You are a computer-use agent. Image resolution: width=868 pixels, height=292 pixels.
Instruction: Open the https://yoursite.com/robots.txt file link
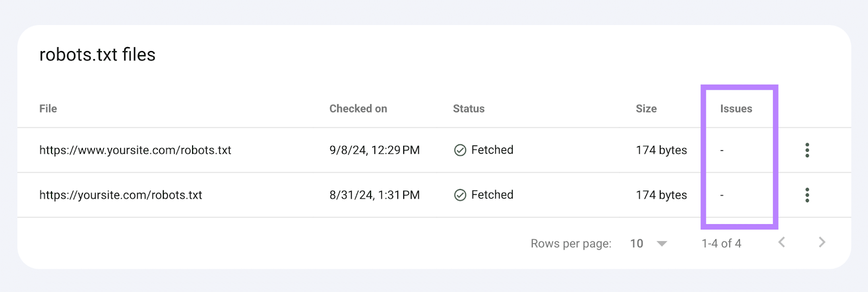tap(120, 195)
